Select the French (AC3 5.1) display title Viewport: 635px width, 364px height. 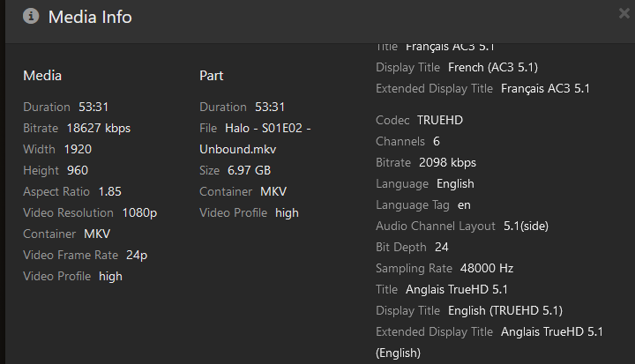point(493,67)
